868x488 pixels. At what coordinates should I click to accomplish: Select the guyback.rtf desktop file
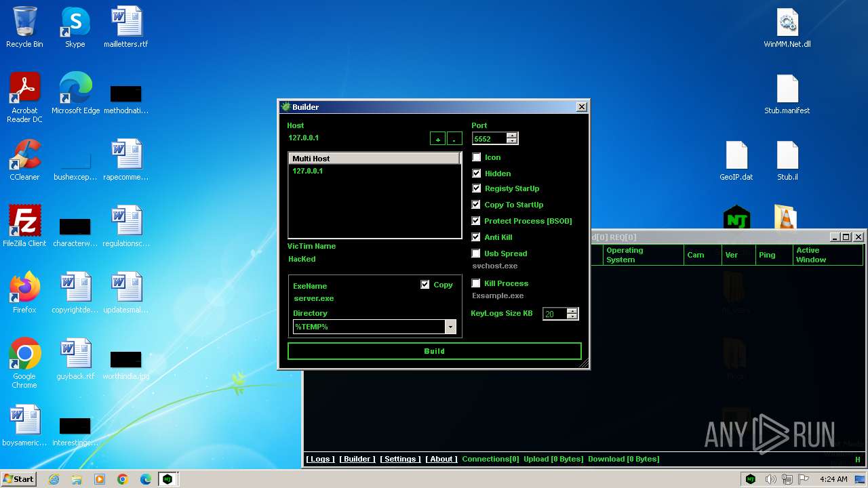[75, 359]
